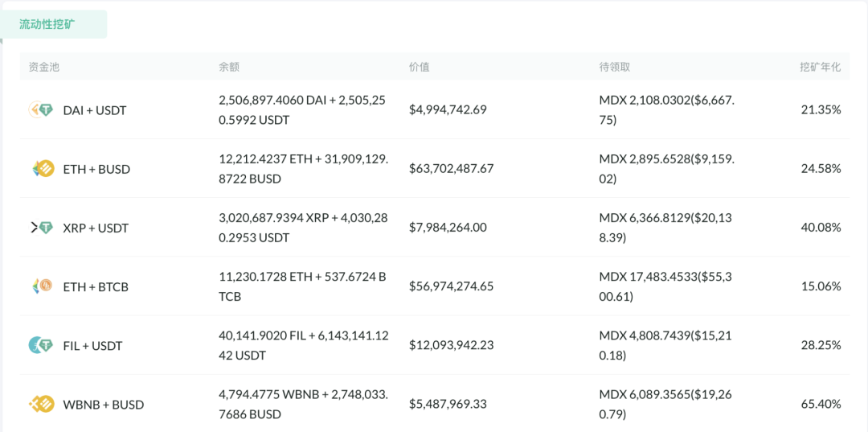
Task: Sort by 余额 column header
Action: point(229,67)
